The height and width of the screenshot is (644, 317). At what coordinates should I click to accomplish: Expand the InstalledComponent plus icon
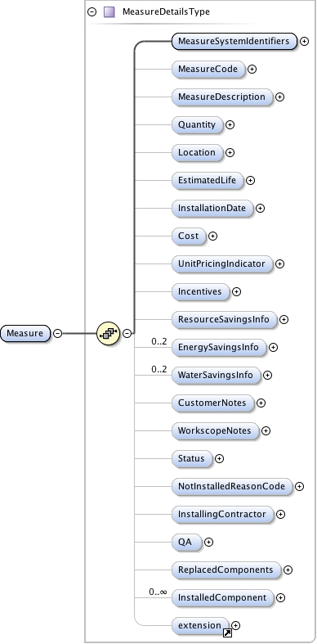point(280,597)
